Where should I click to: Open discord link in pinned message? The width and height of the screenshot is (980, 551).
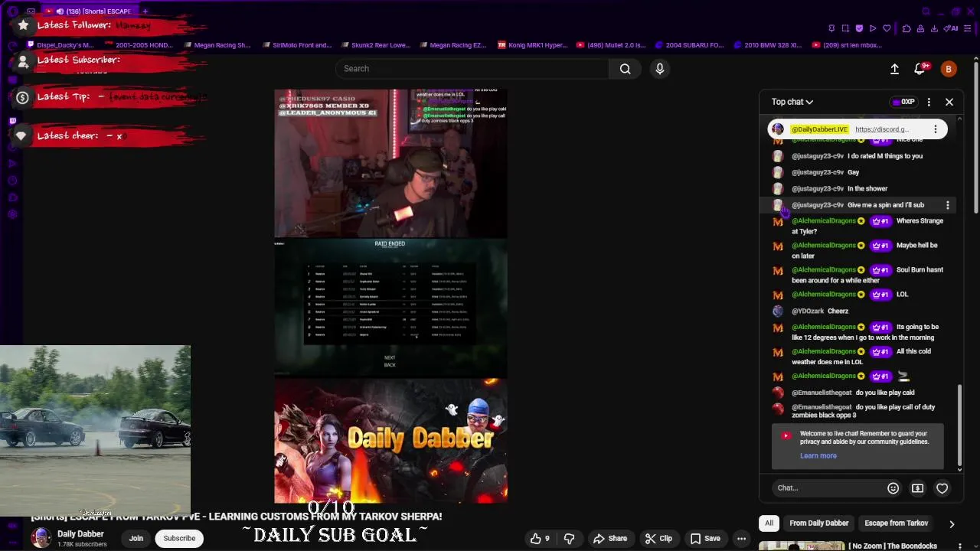882,129
